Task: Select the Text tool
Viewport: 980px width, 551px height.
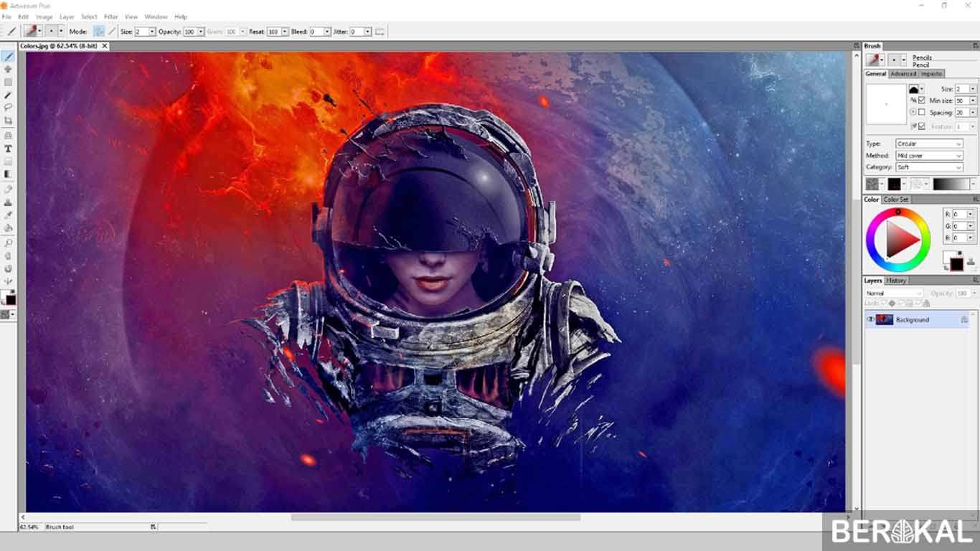Action: (8, 149)
